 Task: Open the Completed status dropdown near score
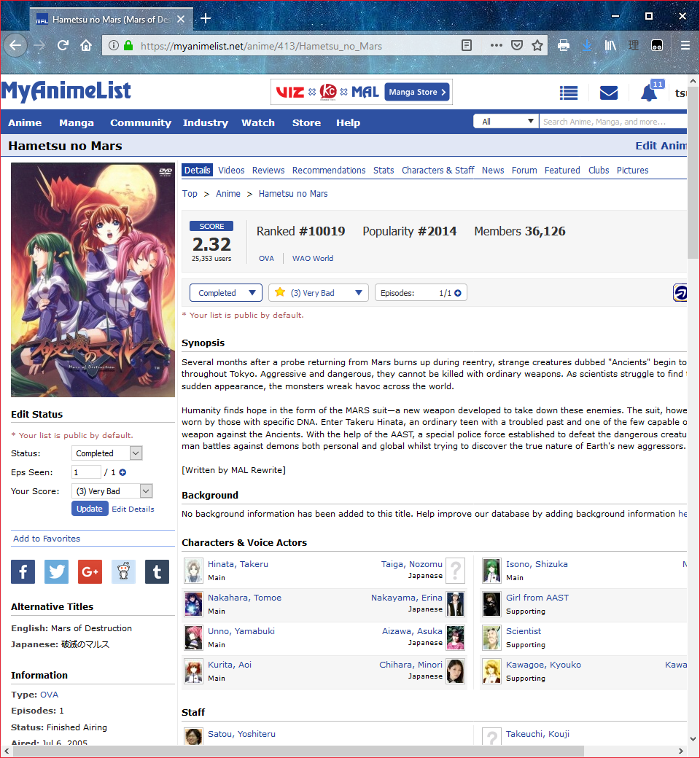226,293
